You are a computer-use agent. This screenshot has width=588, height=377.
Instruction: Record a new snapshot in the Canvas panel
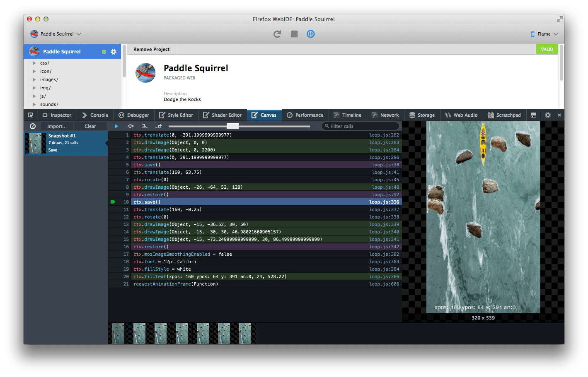tap(33, 126)
